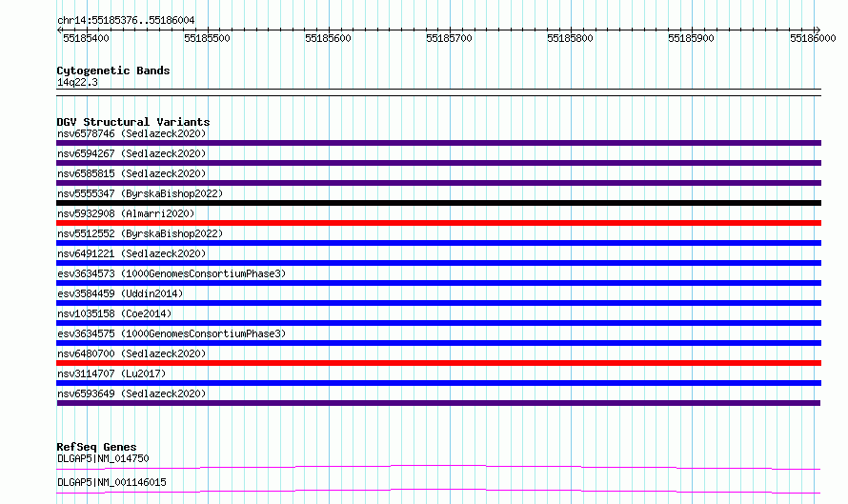Open variant nsv3114707 (Lu2017) label
The image size is (848, 504).
pyautogui.click(x=111, y=373)
